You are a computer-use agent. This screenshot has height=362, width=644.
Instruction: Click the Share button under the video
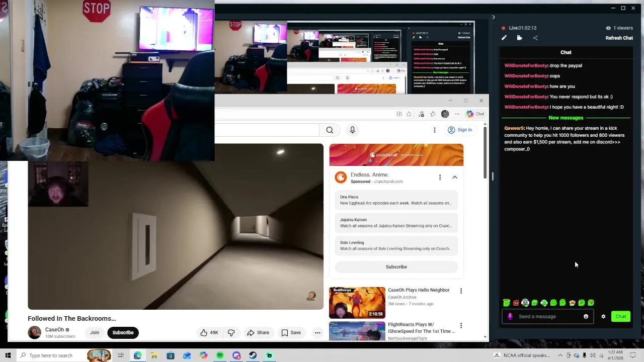tap(258, 332)
